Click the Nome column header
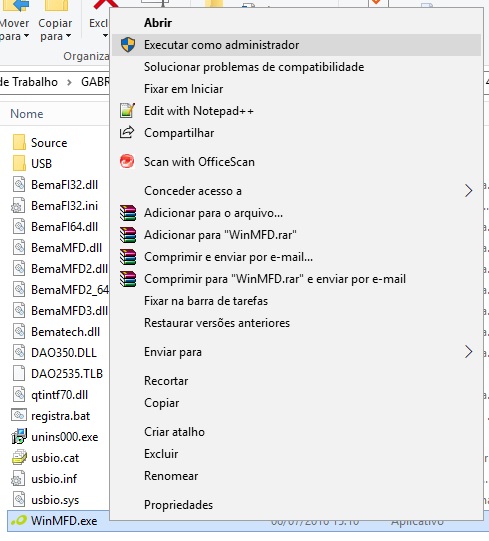The height and width of the screenshot is (541, 489). pos(27,114)
